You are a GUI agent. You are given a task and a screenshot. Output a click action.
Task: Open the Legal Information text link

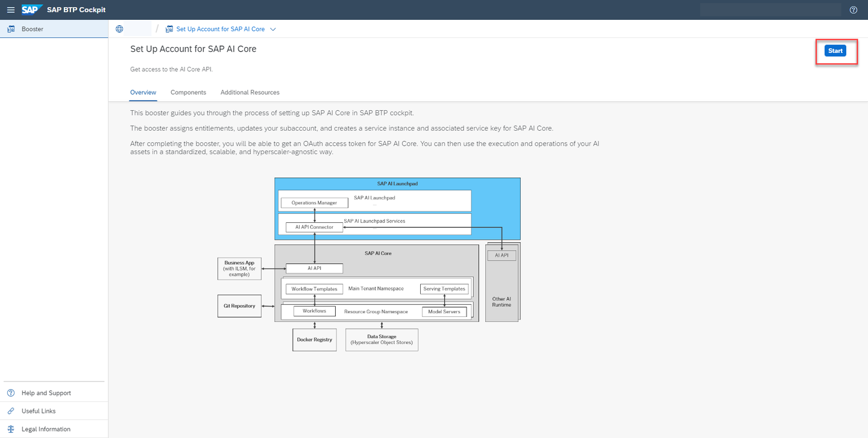(46, 429)
